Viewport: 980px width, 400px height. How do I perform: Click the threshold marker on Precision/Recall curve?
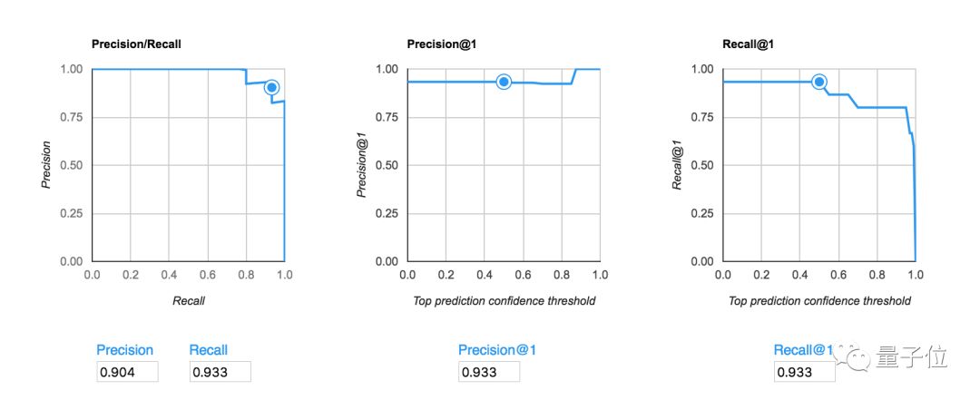pyautogui.click(x=270, y=88)
